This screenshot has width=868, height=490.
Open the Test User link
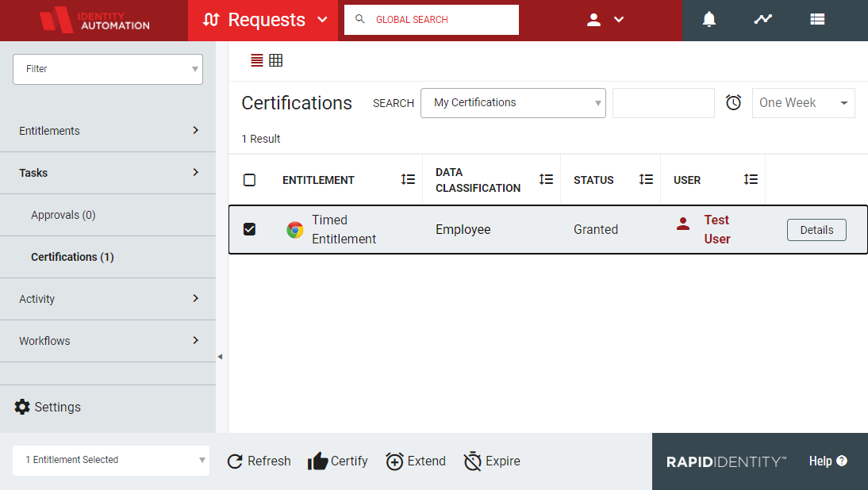pos(717,229)
